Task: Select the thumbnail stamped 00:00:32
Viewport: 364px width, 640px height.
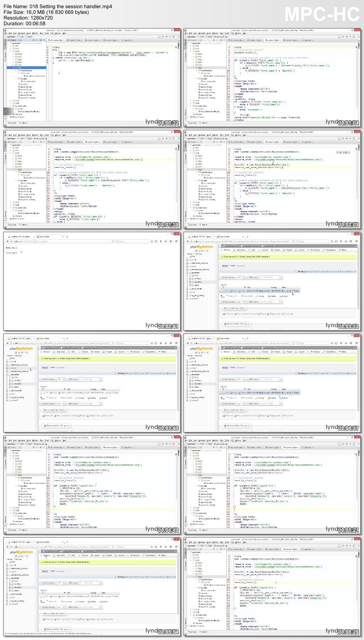Action: [92, 78]
